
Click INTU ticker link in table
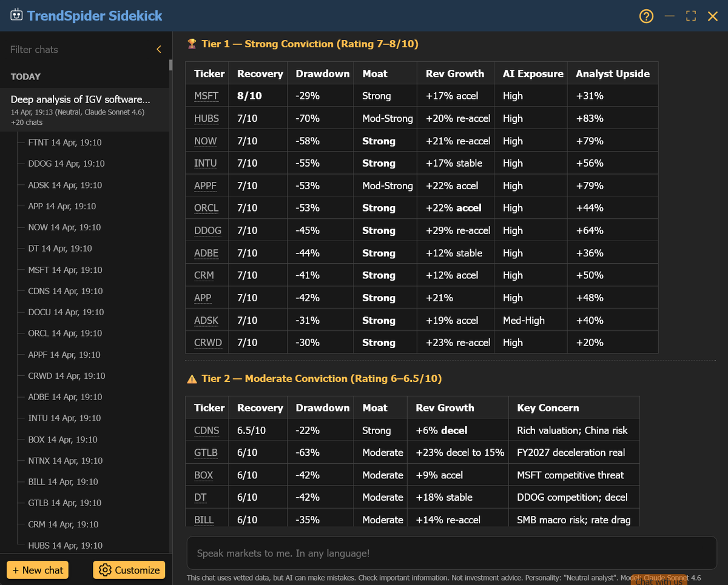(x=206, y=163)
